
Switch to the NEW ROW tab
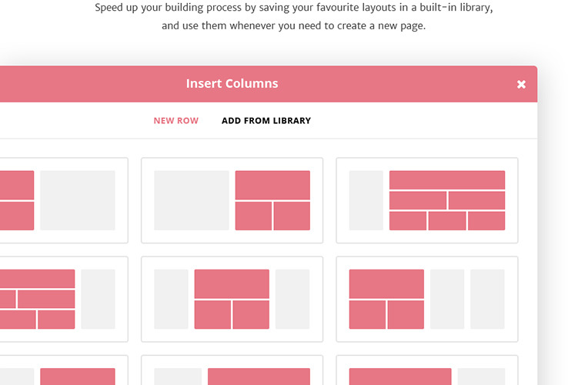click(x=175, y=121)
